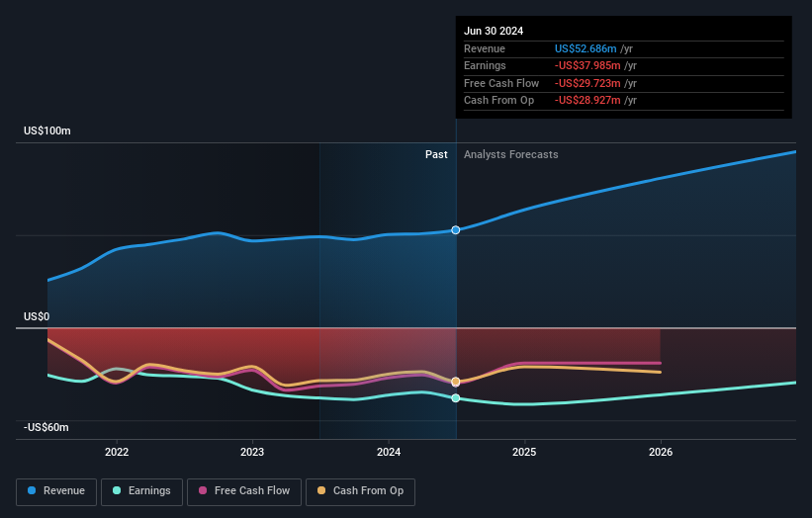
Task: Click the teal Earnings legend dot
Action: [x=117, y=490]
